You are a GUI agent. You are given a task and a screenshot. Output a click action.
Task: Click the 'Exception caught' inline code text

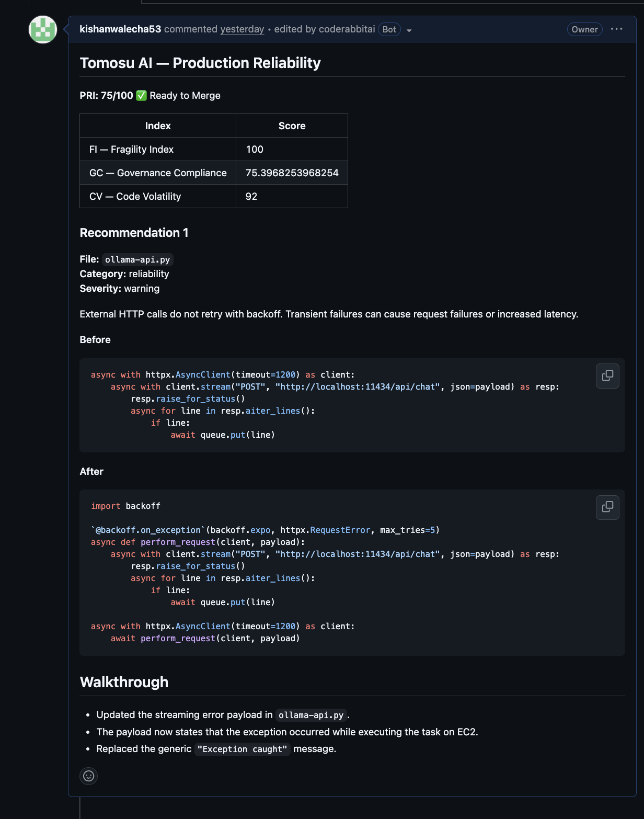point(243,749)
